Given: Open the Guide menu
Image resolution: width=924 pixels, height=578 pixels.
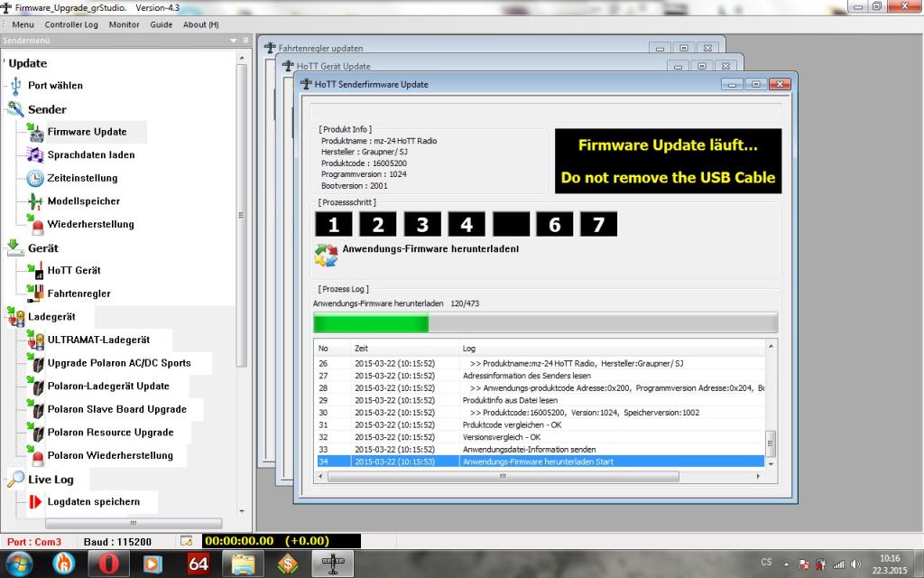Looking at the screenshot, I should (161, 24).
